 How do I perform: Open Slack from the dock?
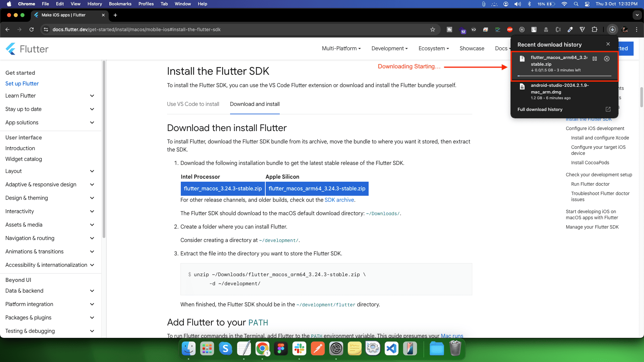[299, 349]
